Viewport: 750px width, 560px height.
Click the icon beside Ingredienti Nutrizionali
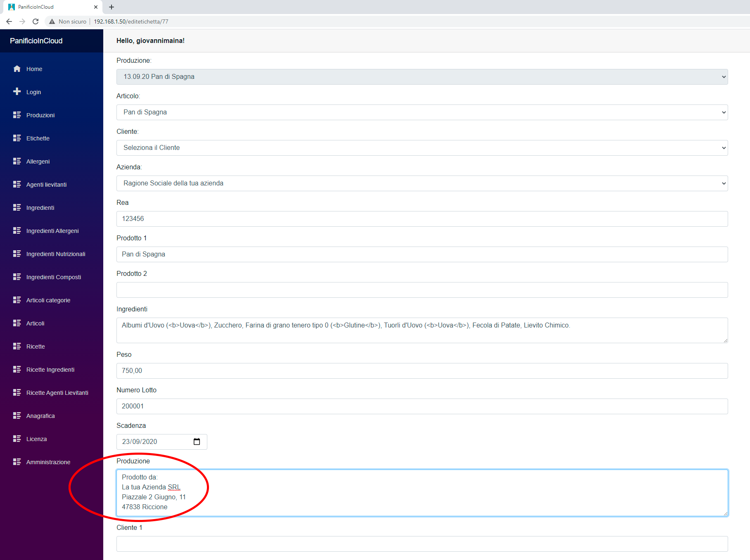tap(17, 254)
